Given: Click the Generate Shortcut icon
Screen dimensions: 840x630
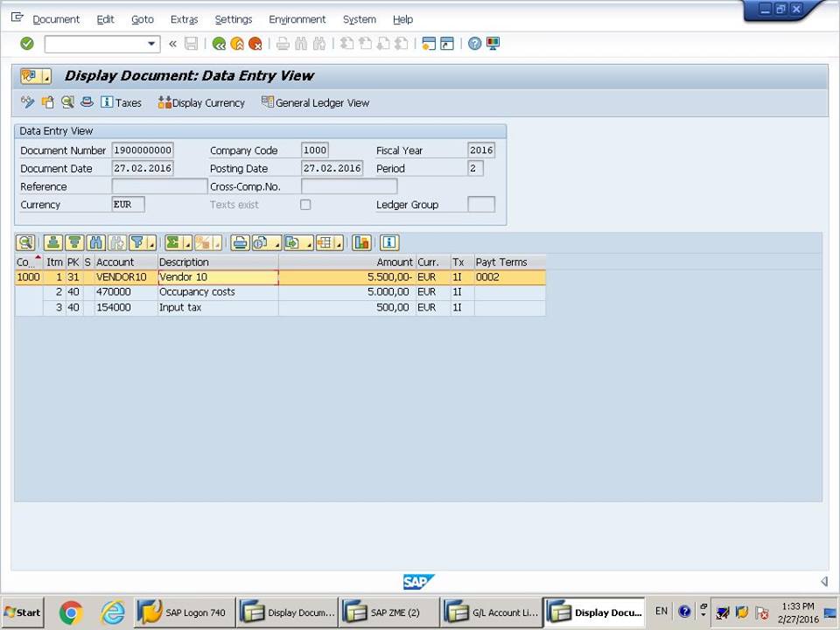Looking at the screenshot, I should point(447,44).
